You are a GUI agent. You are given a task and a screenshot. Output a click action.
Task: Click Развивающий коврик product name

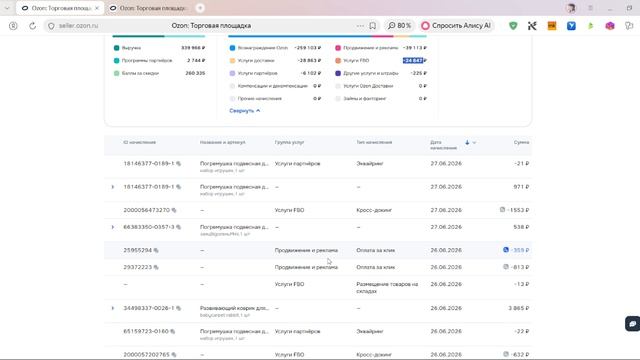pyautogui.click(x=234, y=308)
